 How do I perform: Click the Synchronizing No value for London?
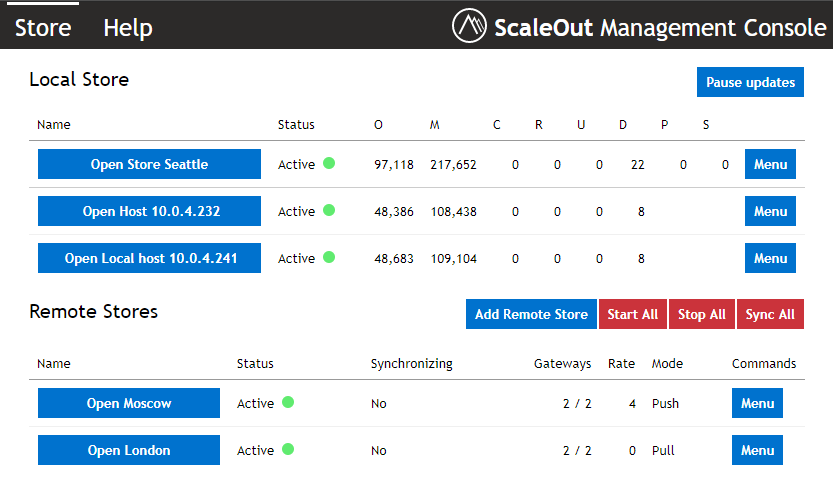[x=379, y=450]
